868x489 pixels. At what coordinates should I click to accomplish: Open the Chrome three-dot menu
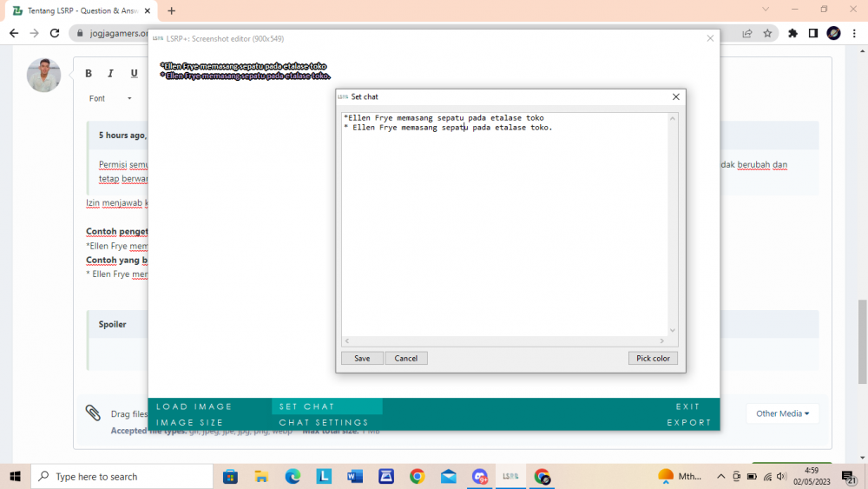(854, 33)
